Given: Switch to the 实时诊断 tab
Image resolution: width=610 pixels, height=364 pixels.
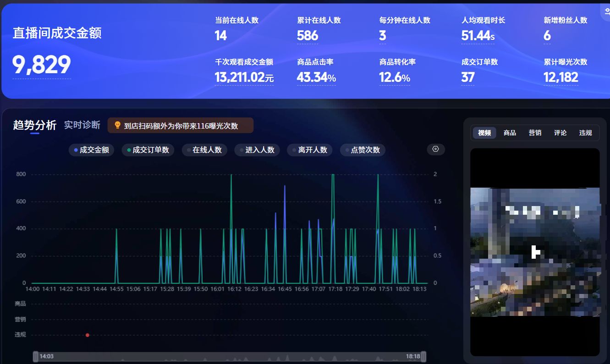Looking at the screenshot, I should point(82,125).
